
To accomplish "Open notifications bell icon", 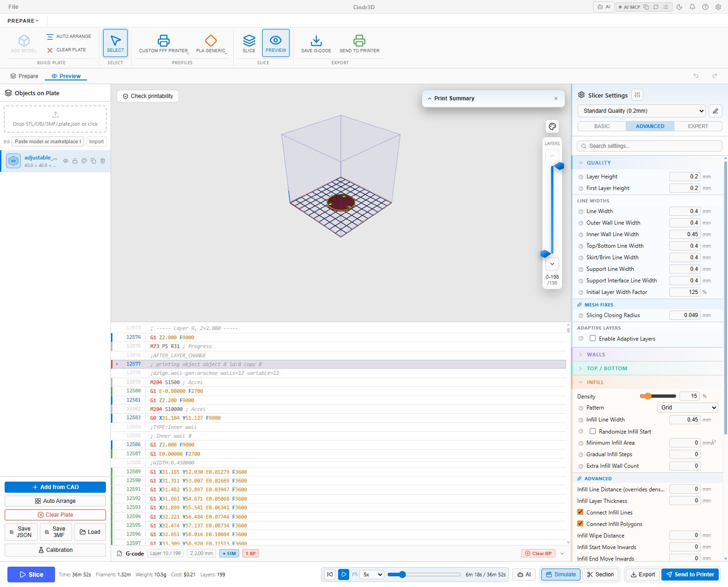I will click(692, 7).
